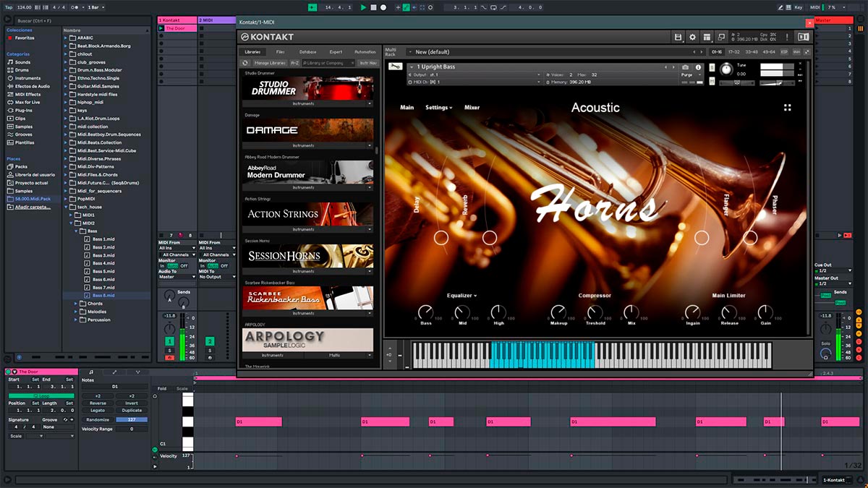Screen dimensions: 868x488
Task: Open the Clips category in browser
Action: (20, 119)
